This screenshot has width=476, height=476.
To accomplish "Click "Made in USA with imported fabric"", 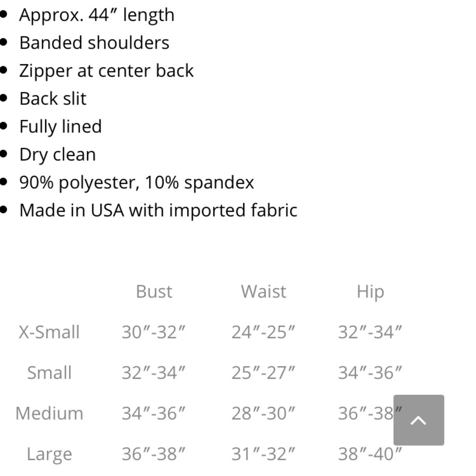I will (158, 210).
